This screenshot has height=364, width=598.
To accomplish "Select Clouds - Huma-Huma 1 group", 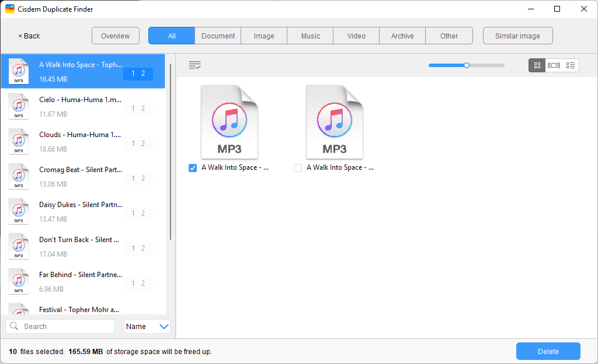I will click(x=83, y=142).
